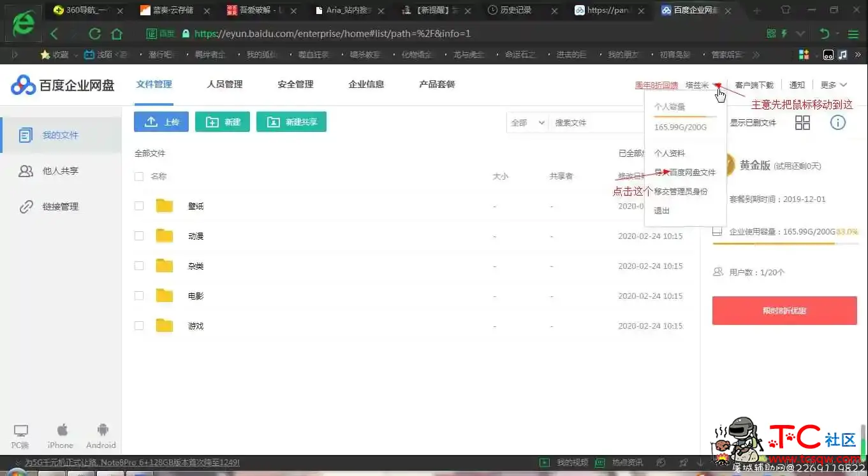Image resolution: width=868 pixels, height=476 pixels.
Task: Click the 个人容量 usage bar
Action: pos(686,117)
